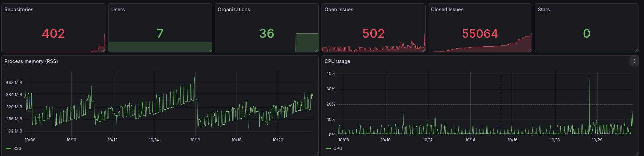Grab the Users panel resize handle

point(210,50)
